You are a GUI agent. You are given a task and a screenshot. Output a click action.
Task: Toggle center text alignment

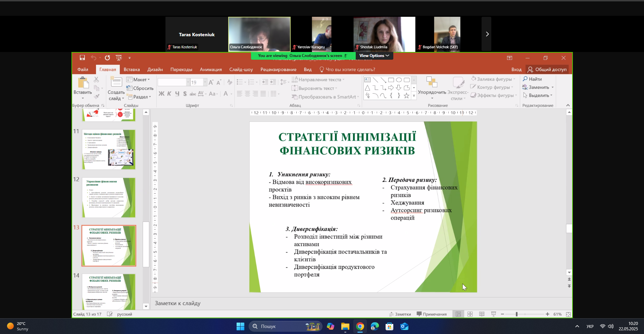(x=247, y=94)
